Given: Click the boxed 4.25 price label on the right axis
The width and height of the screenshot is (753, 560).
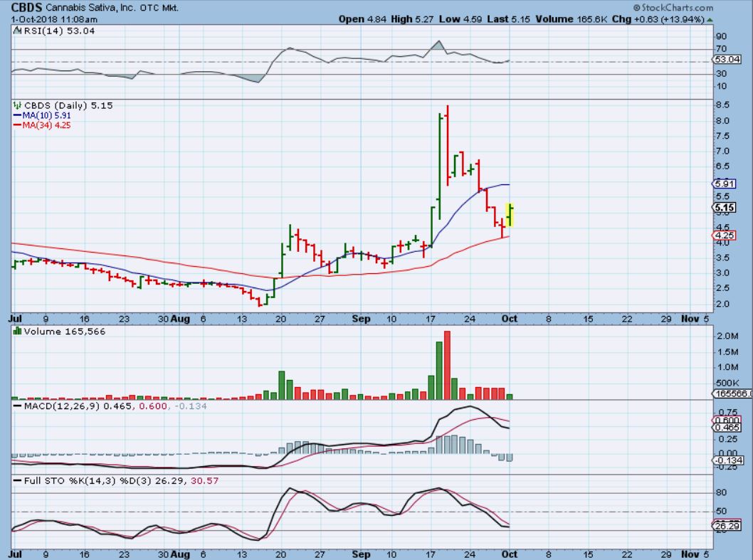Looking at the screenshot, I should [725, 236].
